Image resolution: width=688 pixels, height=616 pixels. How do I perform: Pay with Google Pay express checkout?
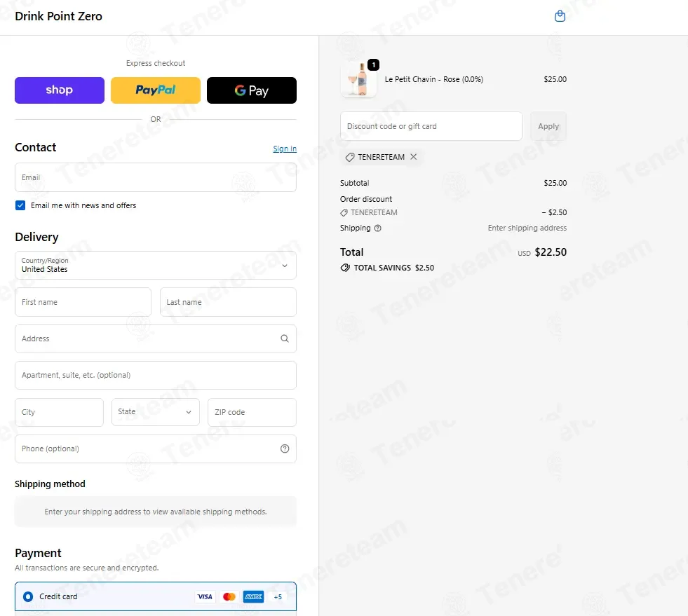tap(251, 90)
